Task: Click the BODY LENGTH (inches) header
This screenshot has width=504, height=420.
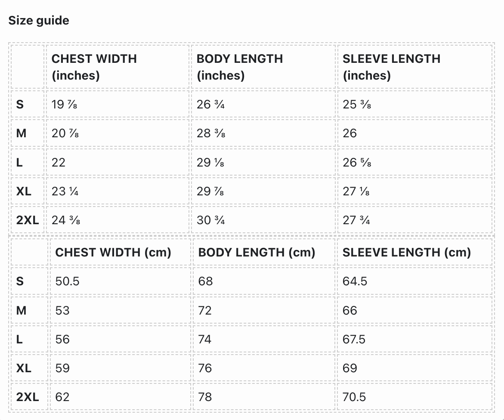Action: [x=239, y=67]
